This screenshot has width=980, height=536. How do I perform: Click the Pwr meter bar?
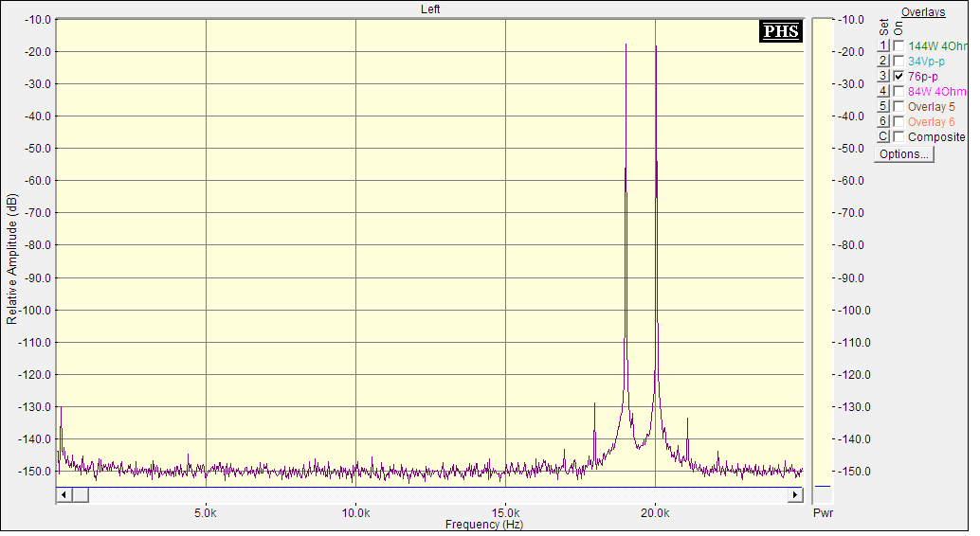click(822, 261)
